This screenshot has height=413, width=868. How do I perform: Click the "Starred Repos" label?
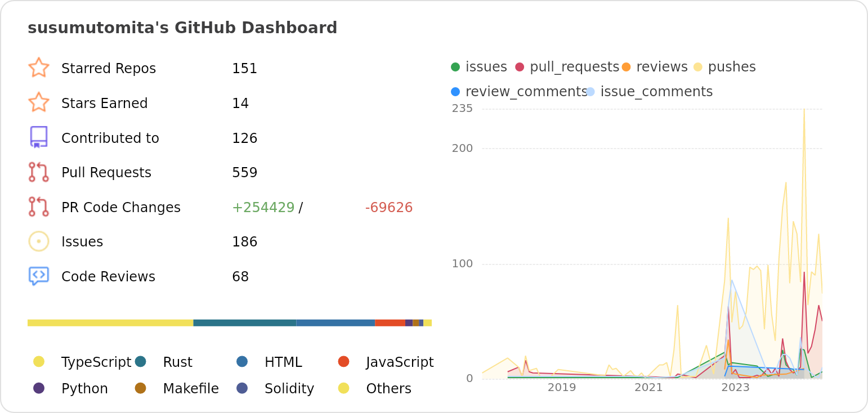(x=109, y=69)
